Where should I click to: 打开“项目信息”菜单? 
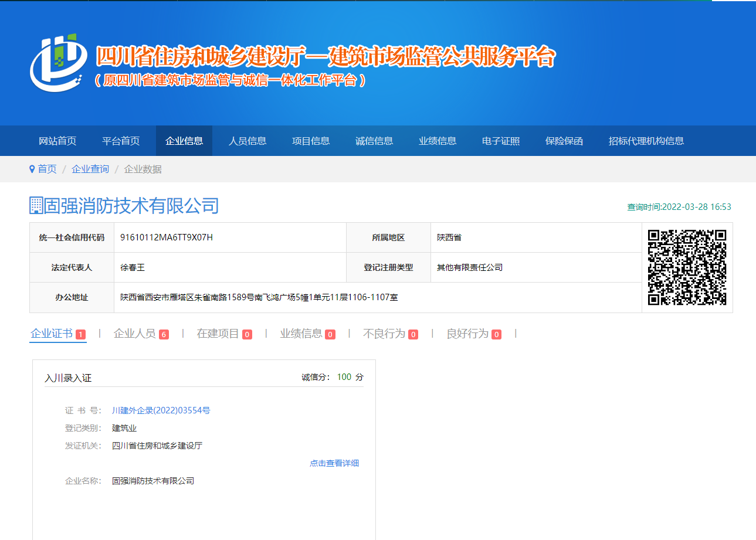[310, 141]
